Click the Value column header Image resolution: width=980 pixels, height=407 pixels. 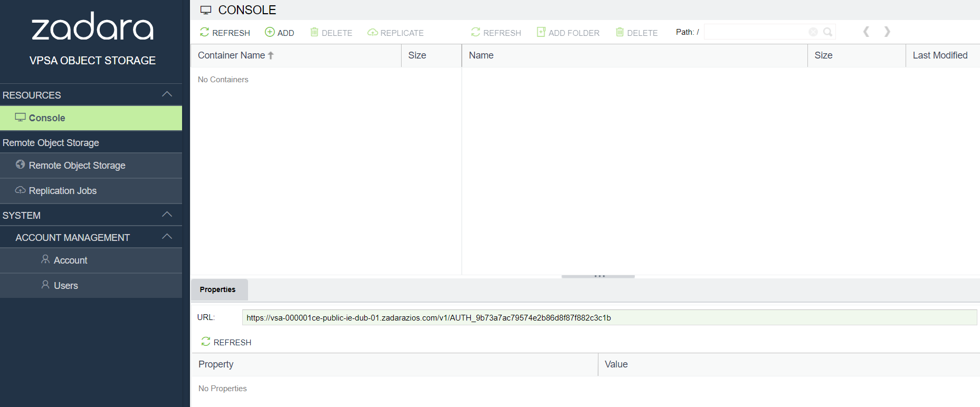[789, 364]
